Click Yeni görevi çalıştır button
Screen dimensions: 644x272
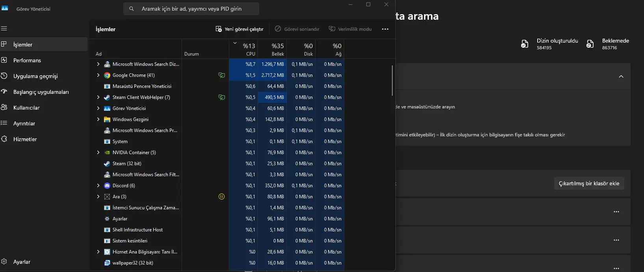239,29
